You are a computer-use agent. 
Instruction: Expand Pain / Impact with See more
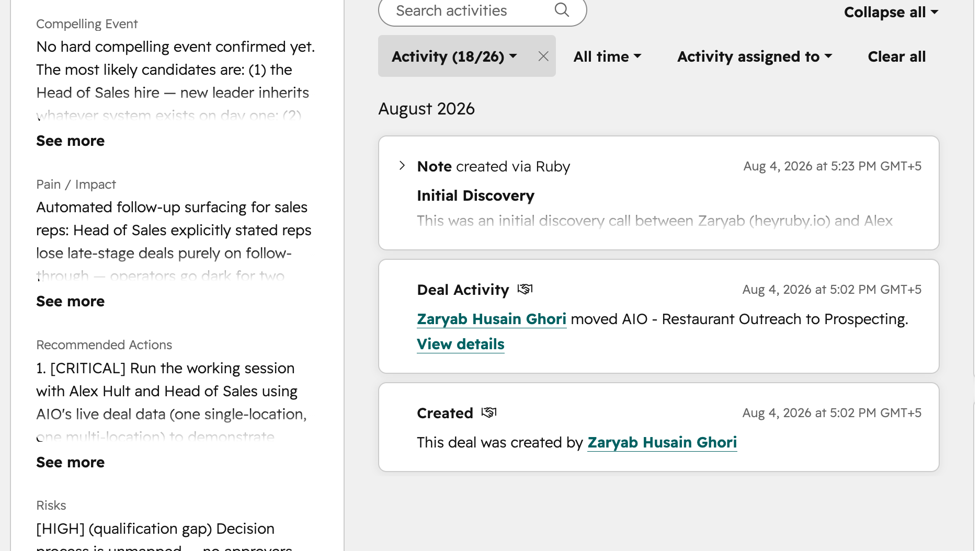[x=71, y=302]
